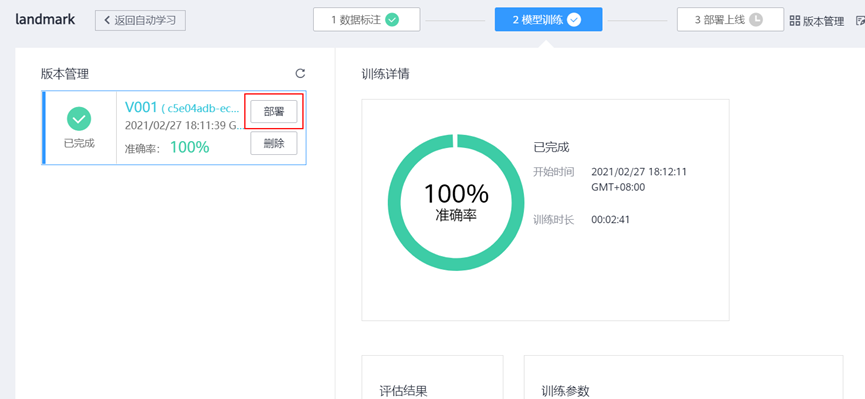Click the refresh icon beside 版本管理
The height and width of the screenshot is (399, 865).
tap(300, 73)
